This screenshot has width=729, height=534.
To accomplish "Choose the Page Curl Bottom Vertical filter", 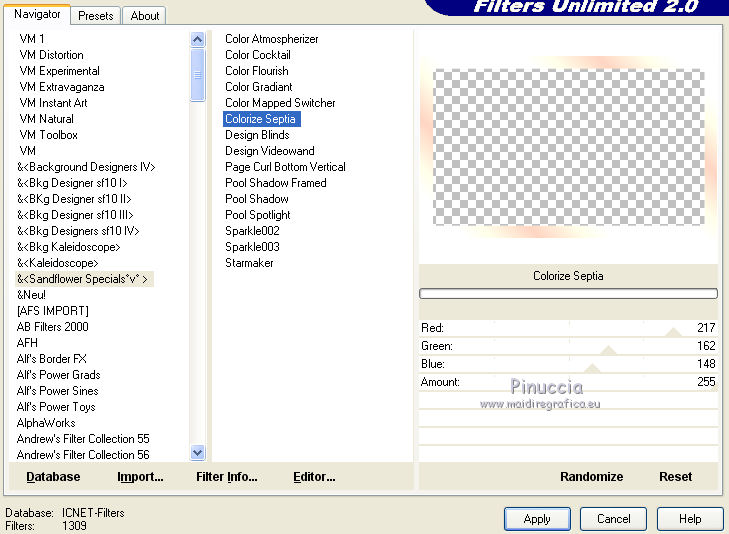I will [x=285, y=167].
